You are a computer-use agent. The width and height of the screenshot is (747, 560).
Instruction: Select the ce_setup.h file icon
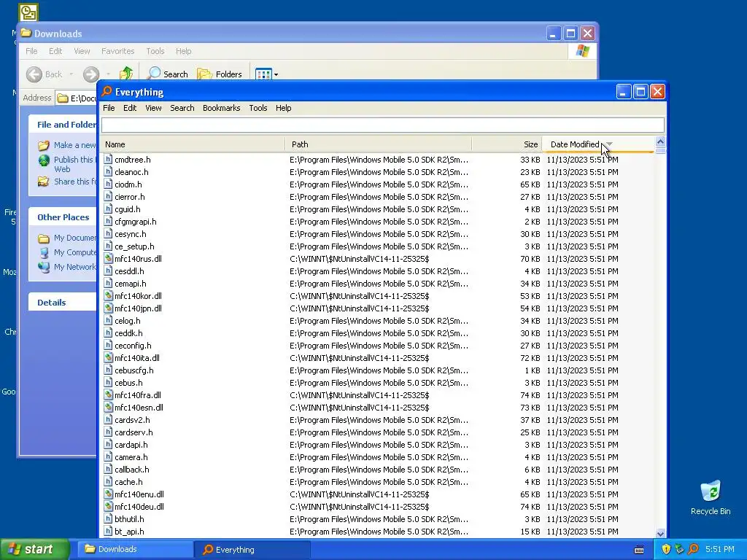(108, 246)
